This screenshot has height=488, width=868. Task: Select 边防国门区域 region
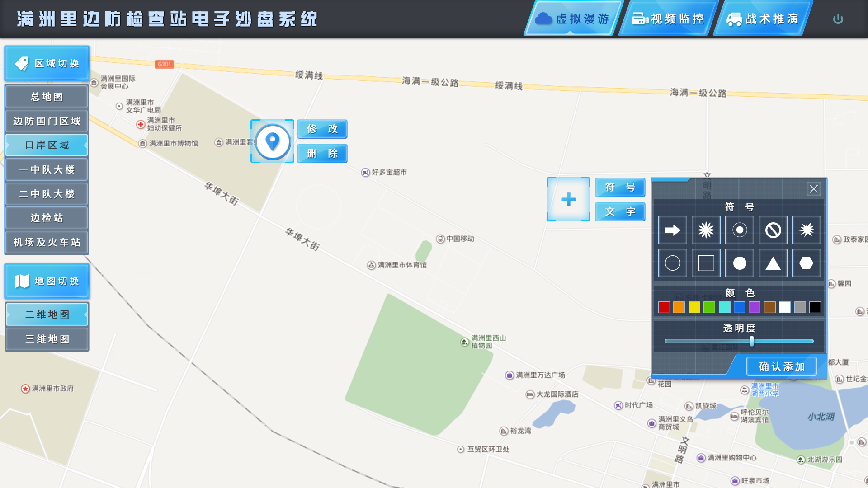[47, 121]
